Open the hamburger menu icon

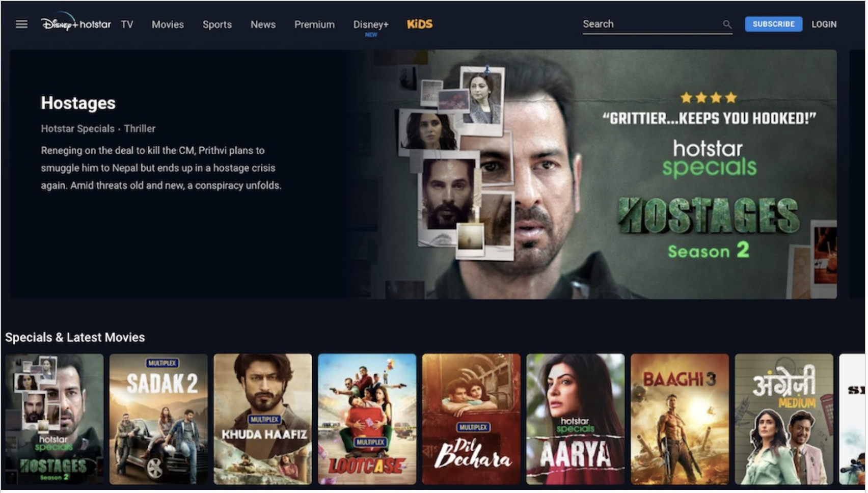(x=21, y=24)
